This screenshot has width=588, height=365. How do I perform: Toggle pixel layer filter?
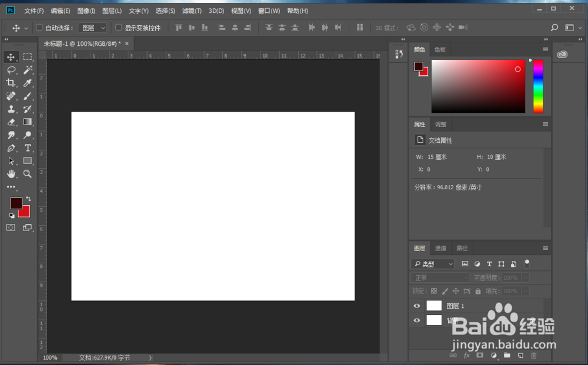[465, 264]
